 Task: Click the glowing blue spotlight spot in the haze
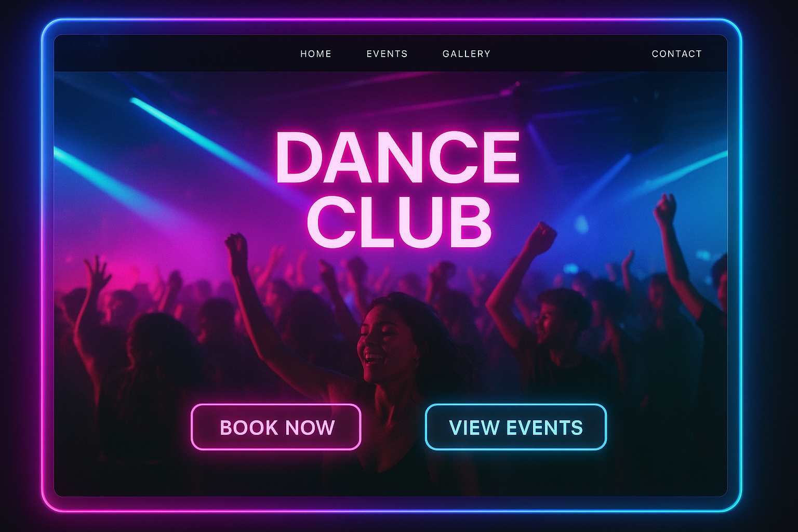click(581, 224)
